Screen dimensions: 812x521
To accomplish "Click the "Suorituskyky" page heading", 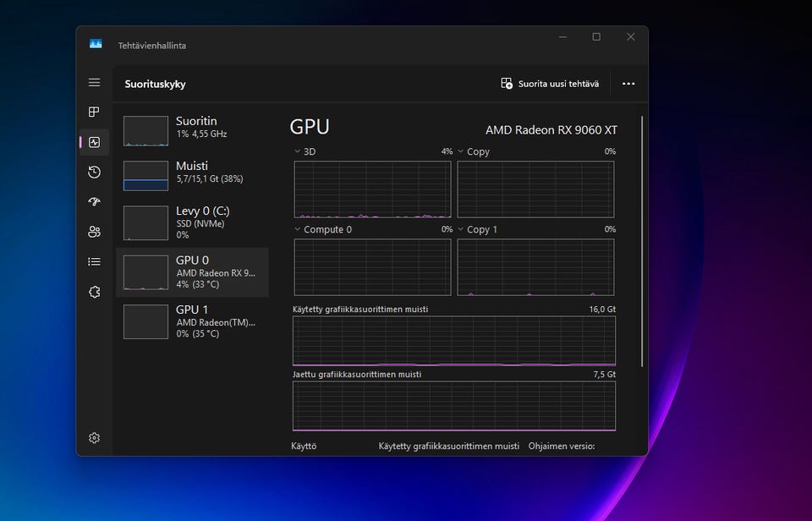I will [x=155, y=84].
